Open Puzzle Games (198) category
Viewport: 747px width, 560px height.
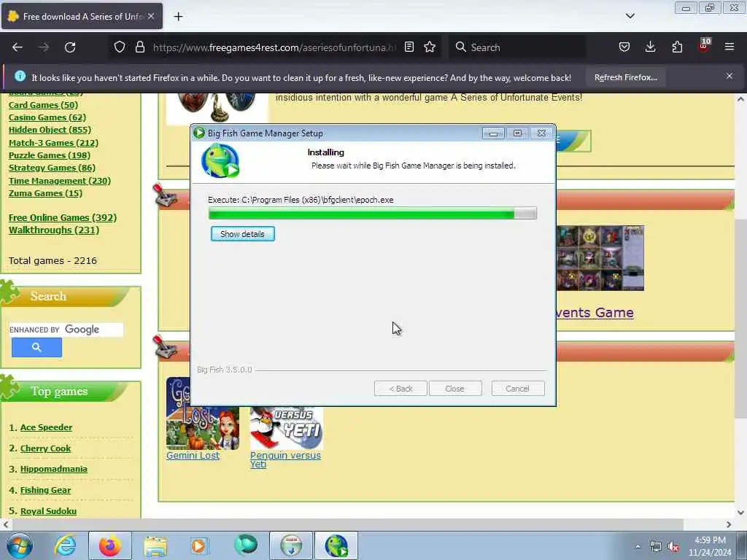(x=49, y=155)
